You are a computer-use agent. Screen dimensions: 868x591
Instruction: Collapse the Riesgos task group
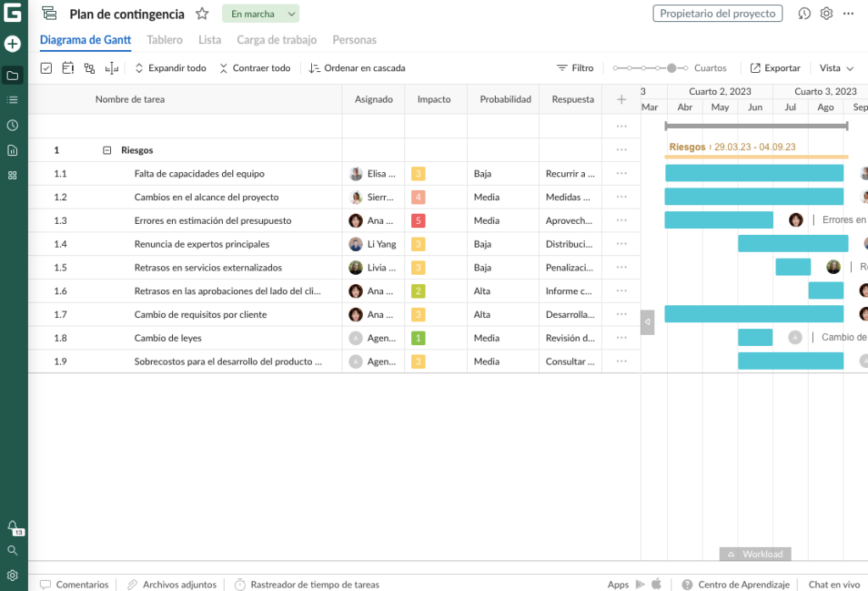coord(108,150)
